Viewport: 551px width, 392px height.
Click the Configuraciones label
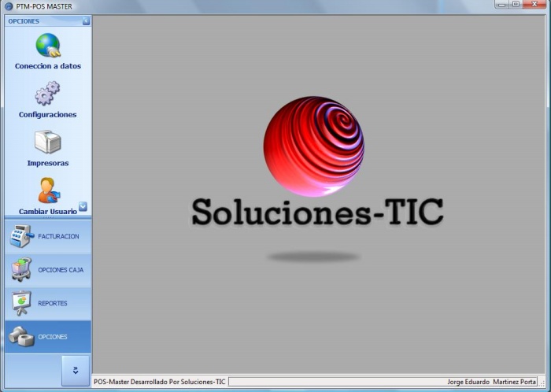[48, 114]
